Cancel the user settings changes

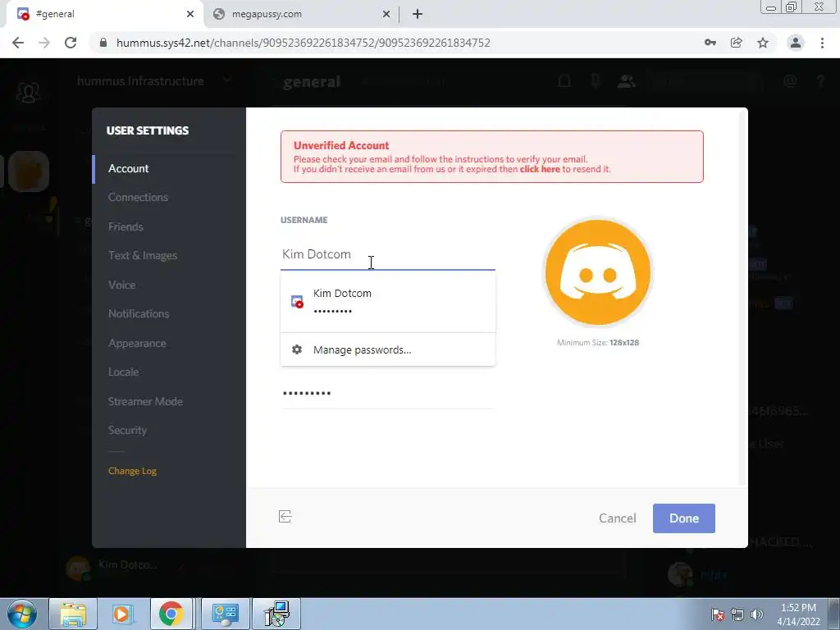[617, 518]
